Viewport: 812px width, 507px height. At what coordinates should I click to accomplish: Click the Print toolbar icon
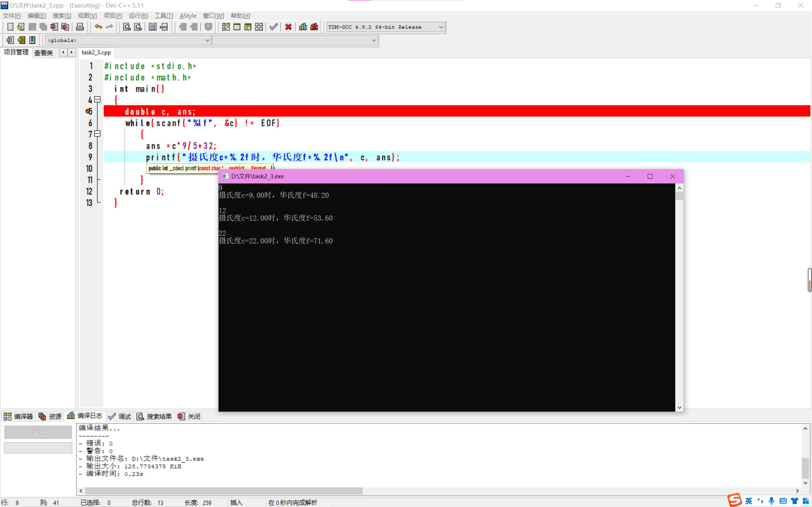[80, 27]
